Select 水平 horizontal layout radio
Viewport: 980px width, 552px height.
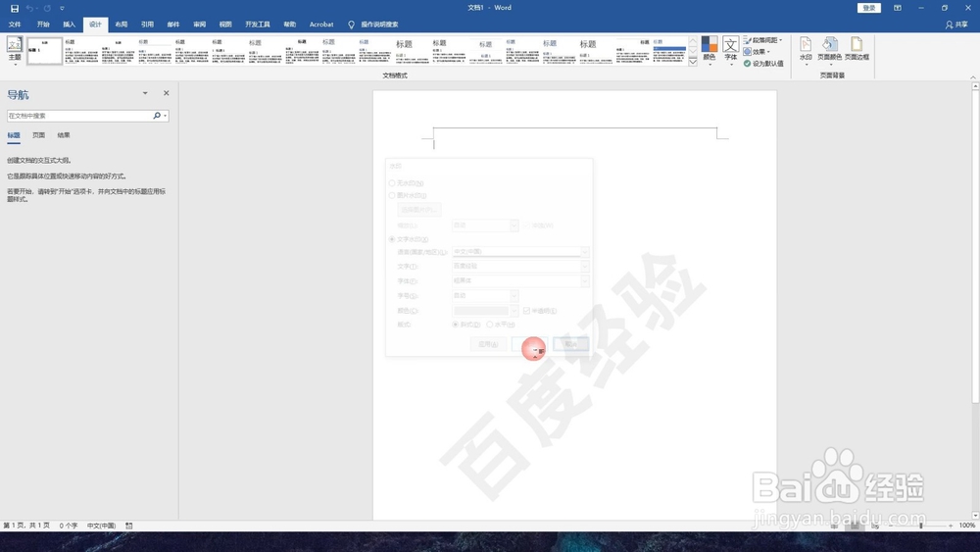pyautogui.click(x=490, y=325)
